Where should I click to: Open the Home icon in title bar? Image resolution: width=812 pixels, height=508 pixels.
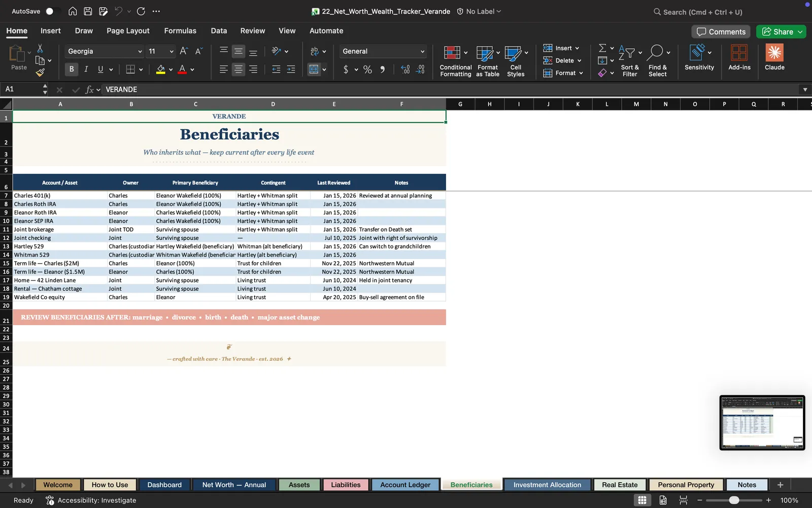(73, 11)
